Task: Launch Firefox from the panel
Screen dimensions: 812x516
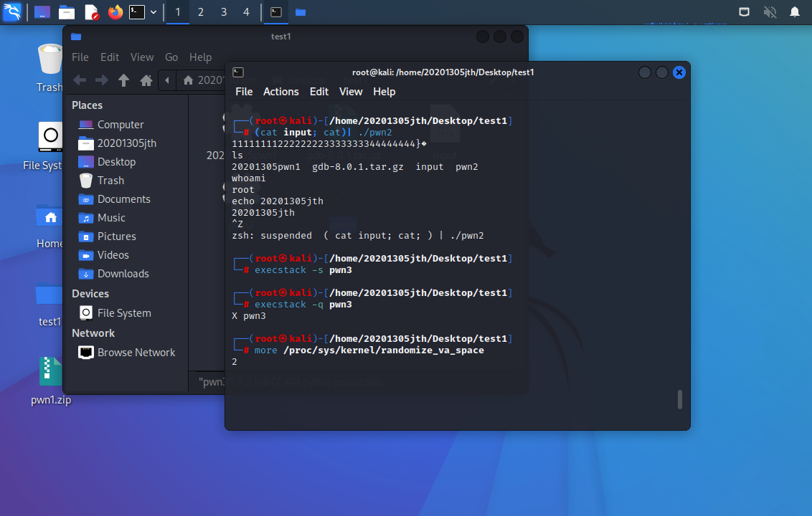Action: pyautogui.click(x=115, y=12)
